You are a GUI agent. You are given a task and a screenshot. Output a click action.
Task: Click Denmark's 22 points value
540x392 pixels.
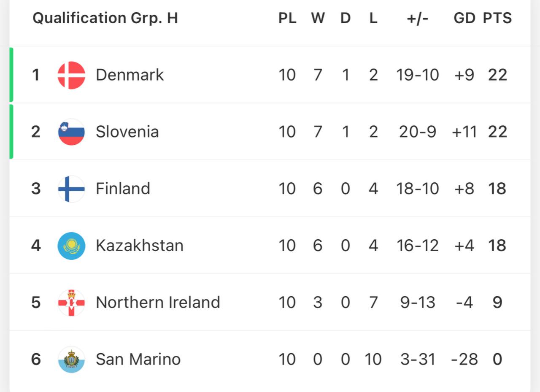[497, 75]
